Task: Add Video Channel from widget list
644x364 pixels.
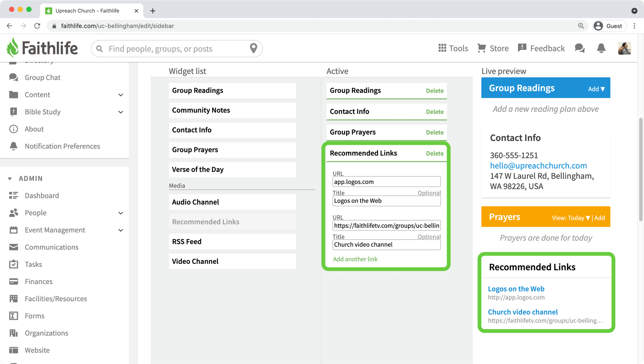Action: pos(232,261)
